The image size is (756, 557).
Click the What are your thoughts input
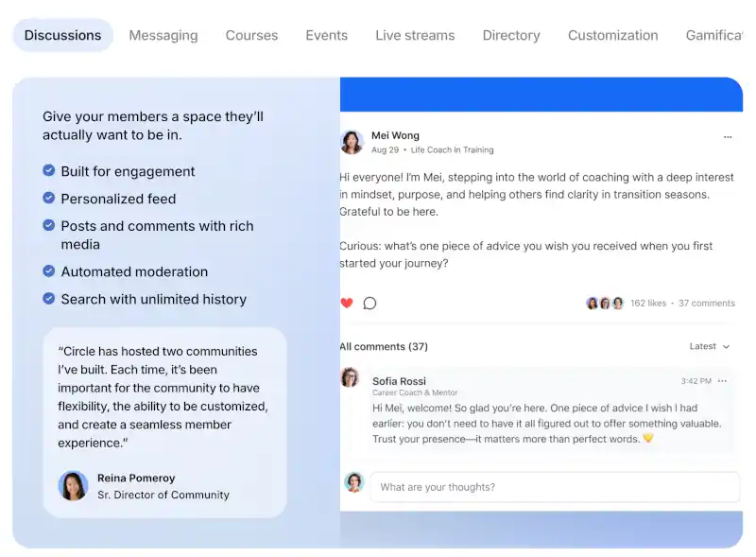(555, 487)
